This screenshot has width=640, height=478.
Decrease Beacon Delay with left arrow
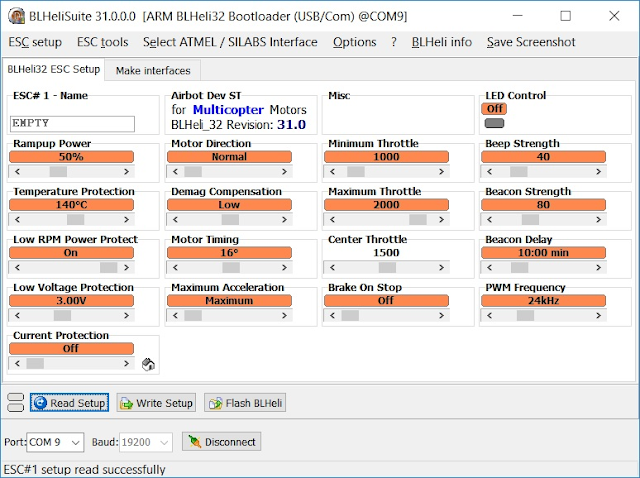[489, 268]
